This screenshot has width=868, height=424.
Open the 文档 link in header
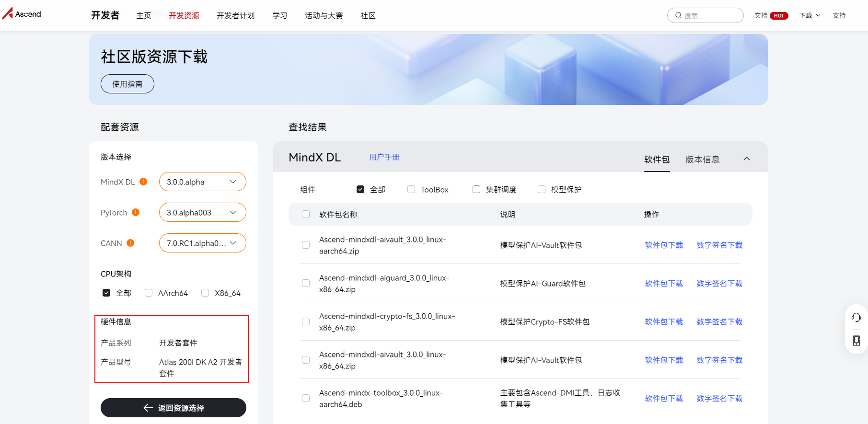761,15
